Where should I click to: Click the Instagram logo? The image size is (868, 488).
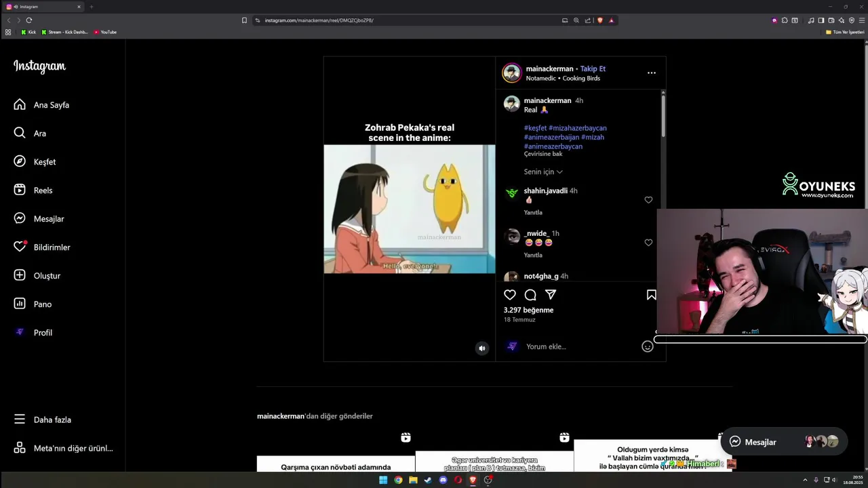39,66
